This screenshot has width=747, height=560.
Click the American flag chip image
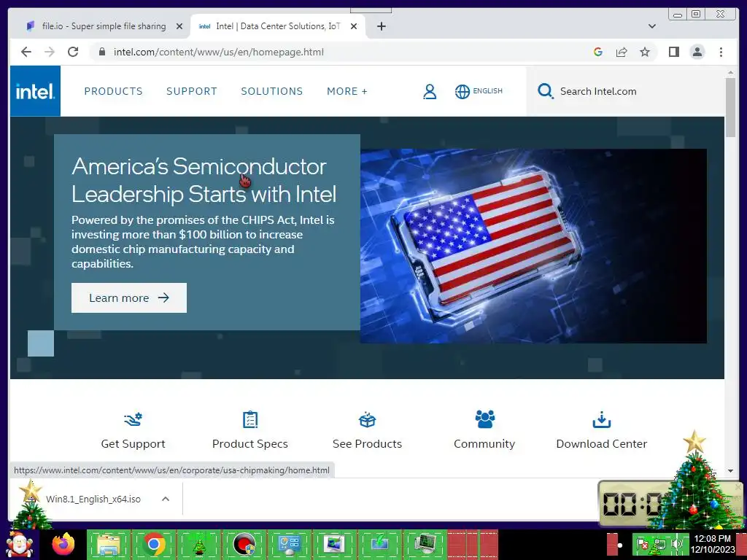(533, 246)
